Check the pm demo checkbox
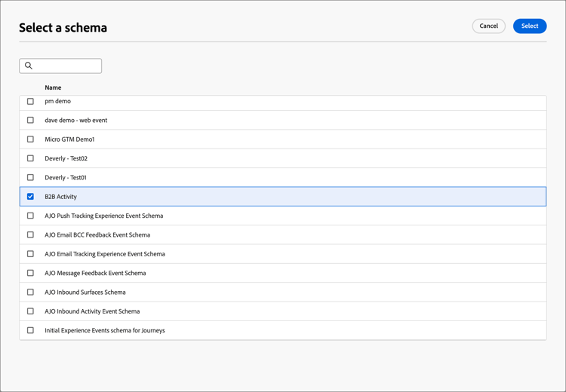The width and height of the screenshot is (566, 392). (31, 101)
